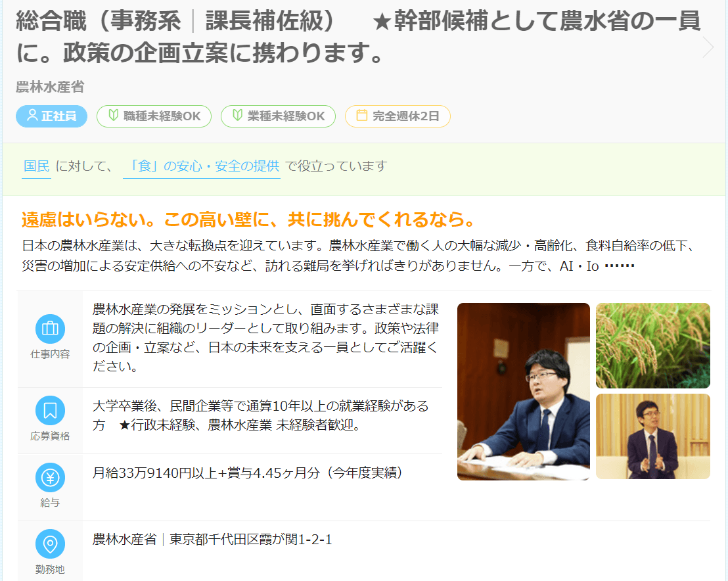View the photo of man gesturing in suit
Image resolution: width=728 pixels, height=581 pixels.
(x=653, y=436)
